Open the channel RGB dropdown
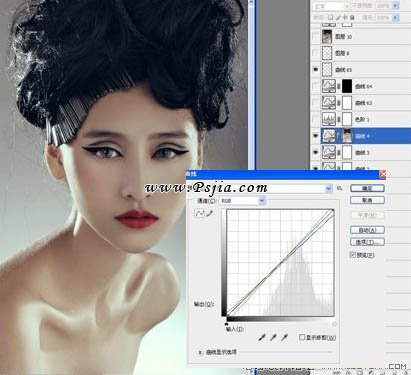 pos(262,201)
